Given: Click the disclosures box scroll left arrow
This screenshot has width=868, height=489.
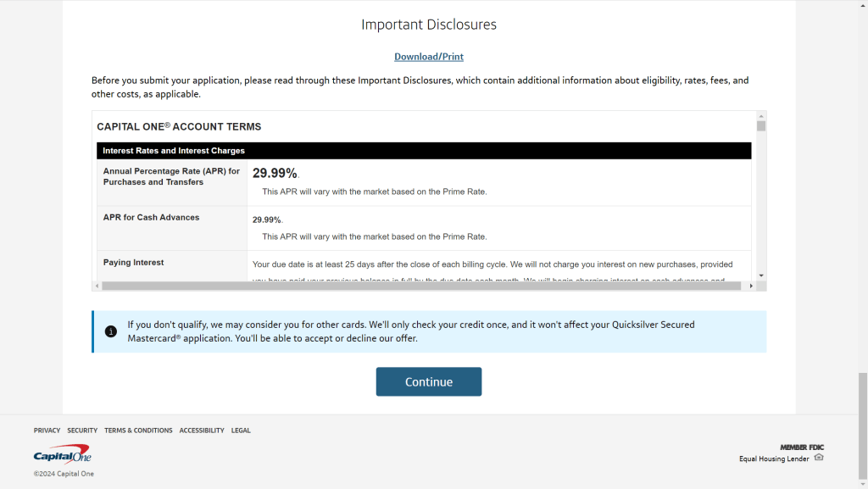Looking at the screenshot, I should pyautogui.click(x=97, y=286).
